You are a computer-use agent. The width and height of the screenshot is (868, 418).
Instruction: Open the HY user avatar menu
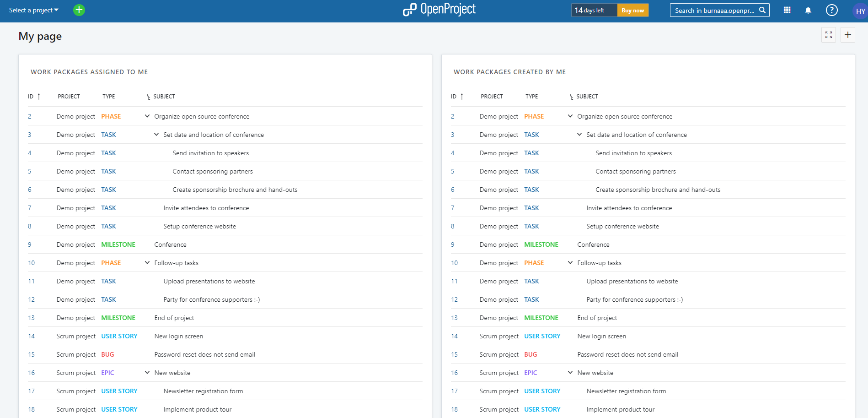[860, 11]
